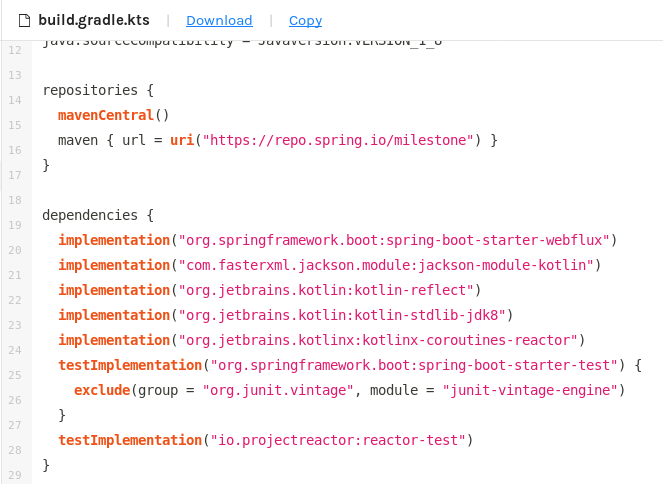Click the kotlin-stdlib-jdk8 dependency string
663x484 pixels.
[342, 315]
